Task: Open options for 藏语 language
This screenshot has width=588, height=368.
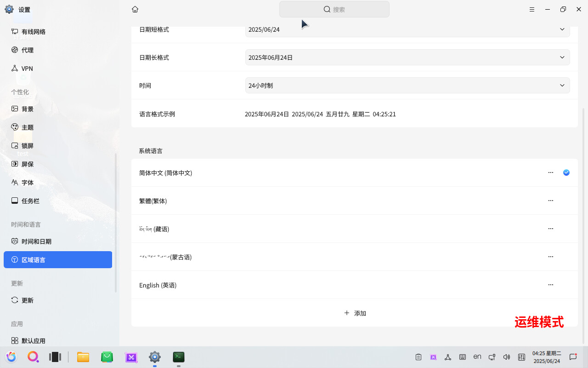Action: [x=551, y=229]
